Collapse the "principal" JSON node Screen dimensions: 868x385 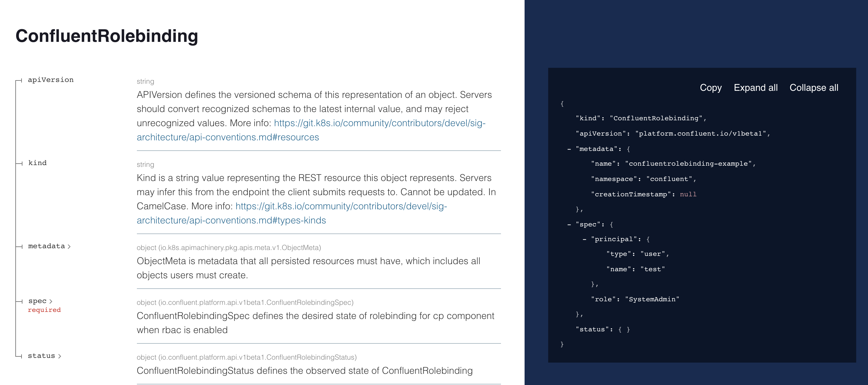(584, 239)
